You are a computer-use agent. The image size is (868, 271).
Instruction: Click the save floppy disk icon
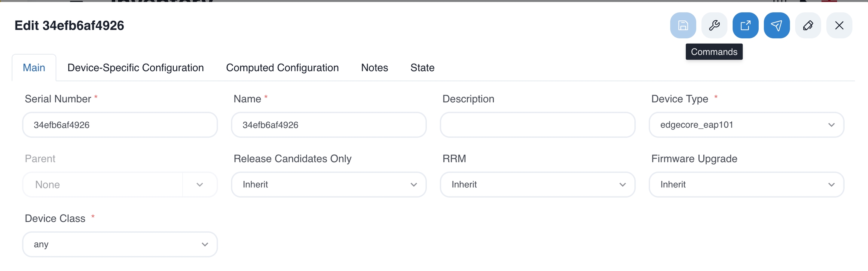coord(683,25)
